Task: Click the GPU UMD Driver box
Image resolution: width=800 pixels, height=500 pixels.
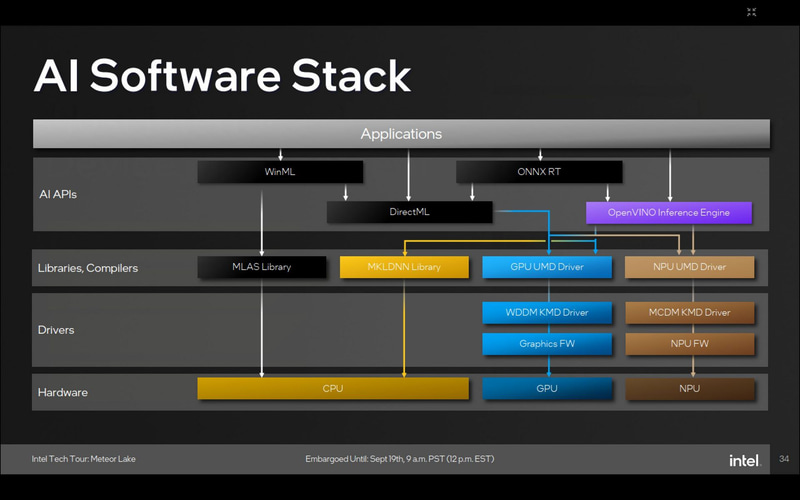Action: pyautogui.click(x=547, y=267)
